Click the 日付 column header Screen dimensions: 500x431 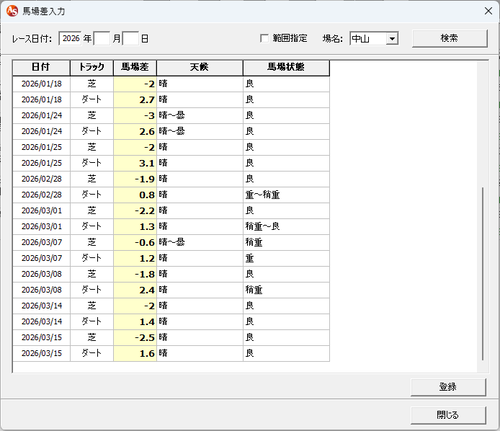coord(41,68)
